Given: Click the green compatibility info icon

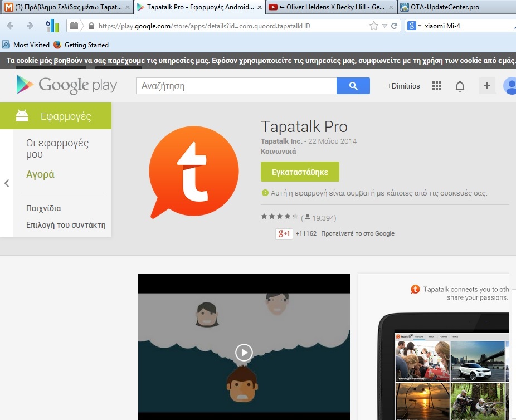Looking at the screenshot, I should [265, 193].
